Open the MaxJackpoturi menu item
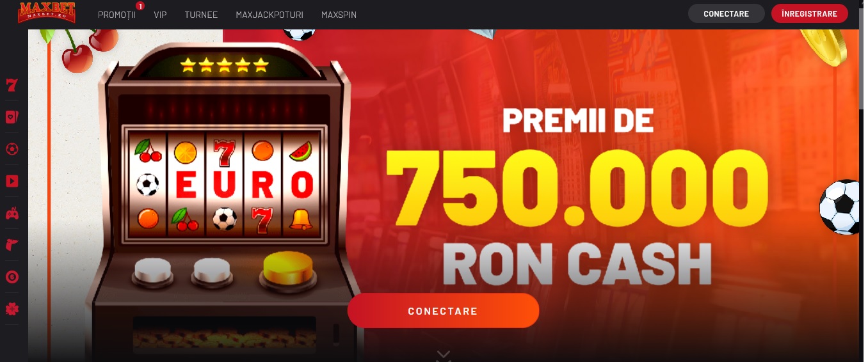 pos(269,14)
